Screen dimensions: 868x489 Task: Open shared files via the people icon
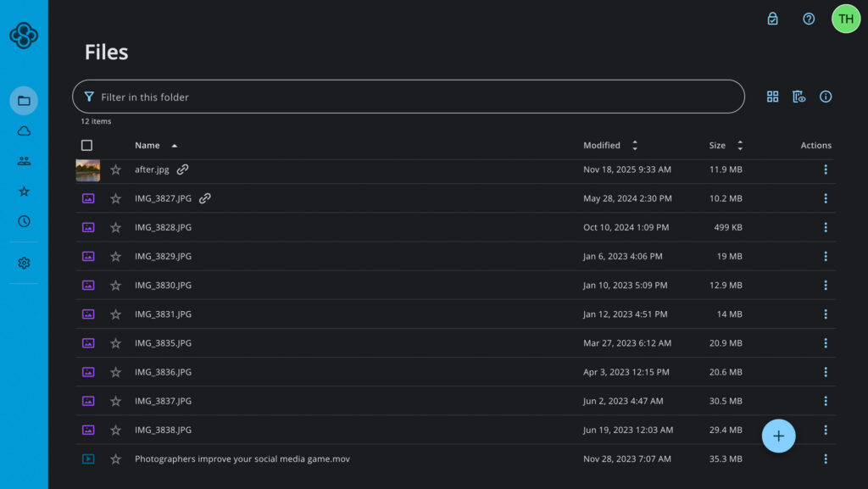24,160
